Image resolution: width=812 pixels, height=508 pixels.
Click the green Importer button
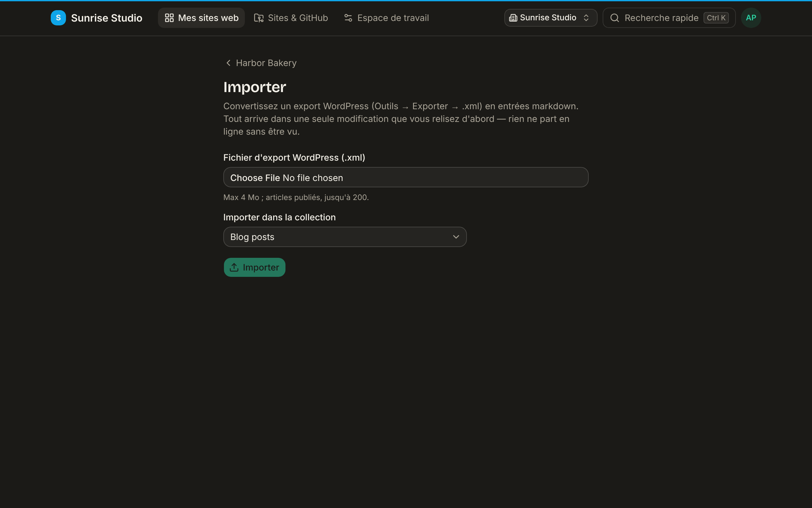(x=254, y=267)
